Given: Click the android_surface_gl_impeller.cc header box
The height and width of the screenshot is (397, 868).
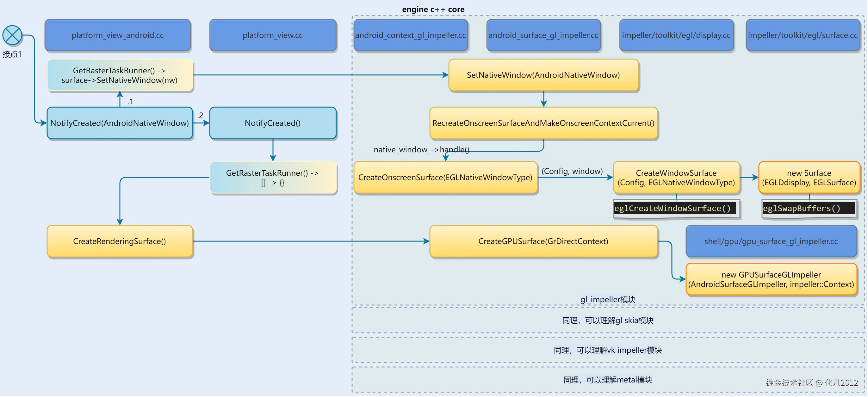Looking at the screenshot, I should pos(543,35).
